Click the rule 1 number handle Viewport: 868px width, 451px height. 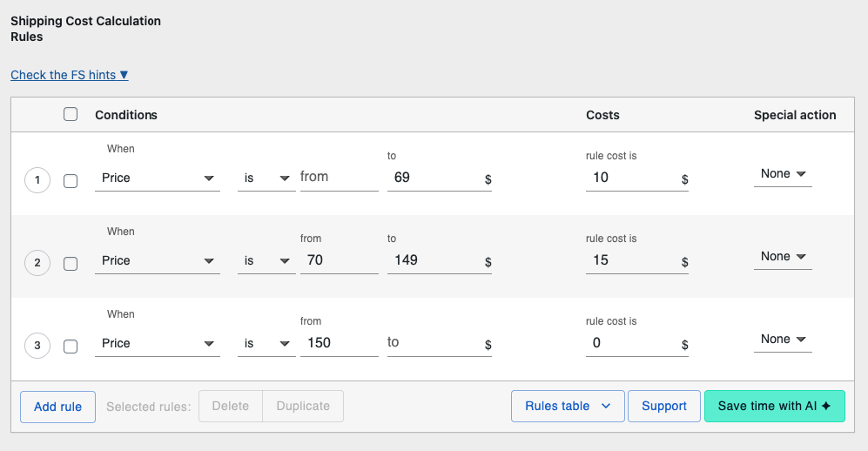coord(37,181)
